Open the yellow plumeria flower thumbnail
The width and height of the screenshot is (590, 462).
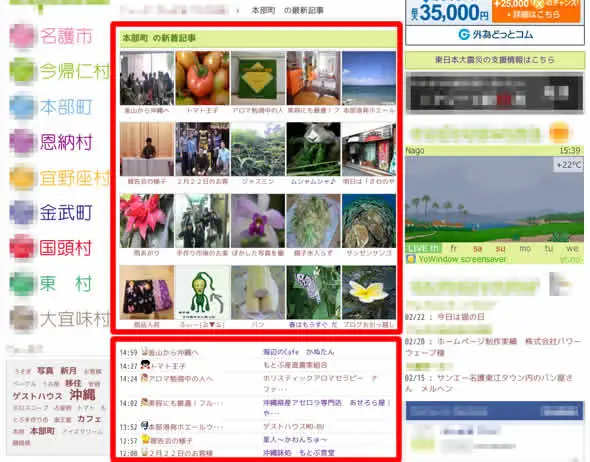[369, 293]
